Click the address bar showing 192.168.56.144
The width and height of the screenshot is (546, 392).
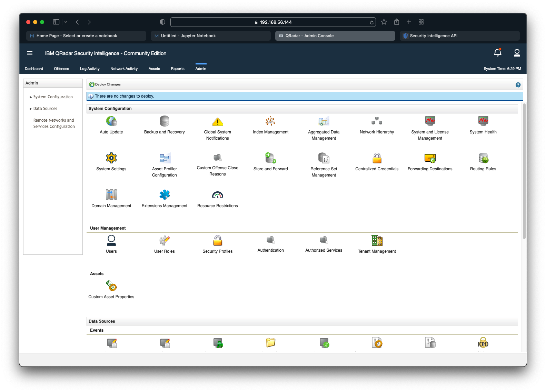click(x=273, y=22)
